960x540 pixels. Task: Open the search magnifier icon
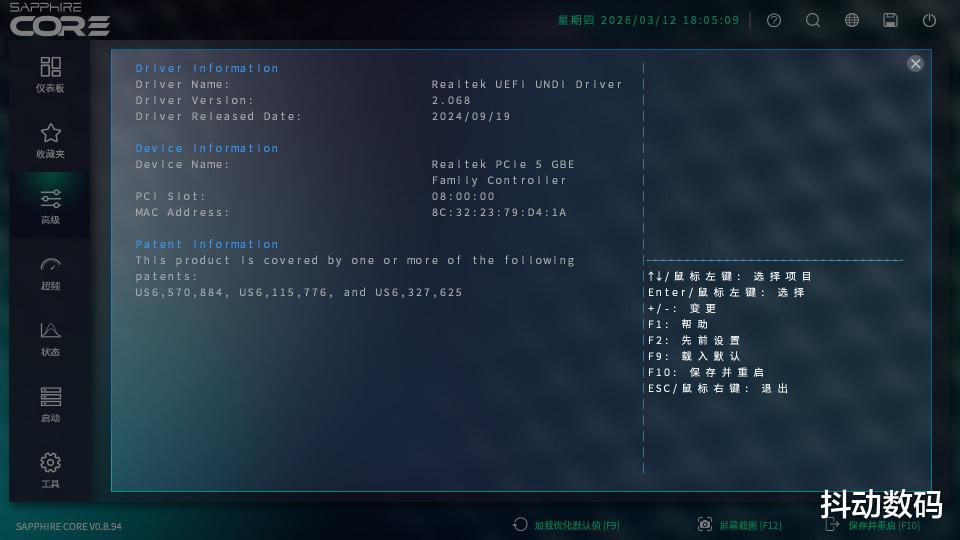click(x=813, y=20)
